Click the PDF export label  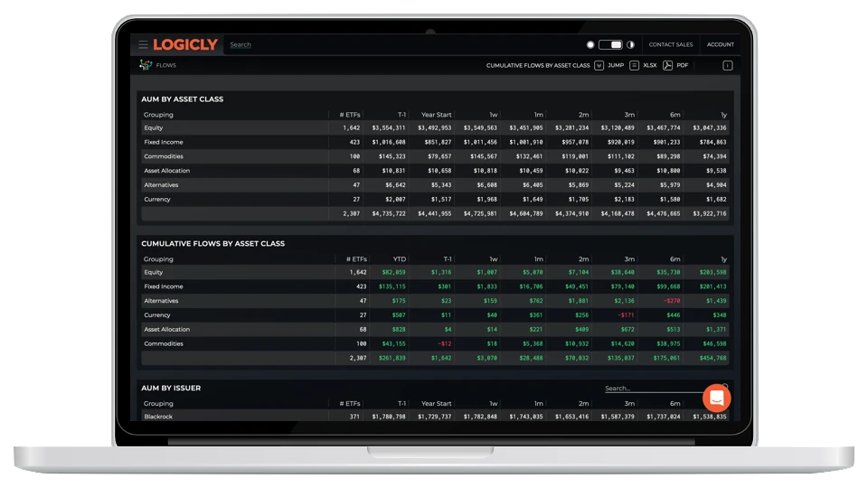click(683, 65)
